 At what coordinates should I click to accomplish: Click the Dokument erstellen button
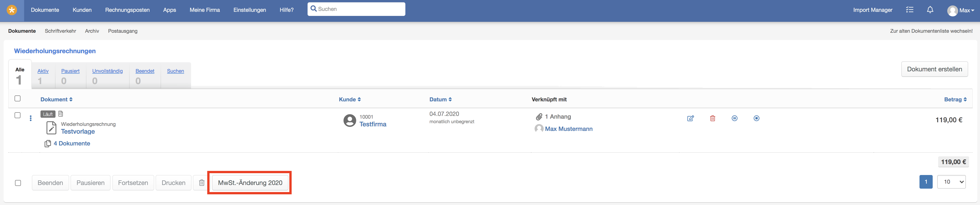click(934, 69)
